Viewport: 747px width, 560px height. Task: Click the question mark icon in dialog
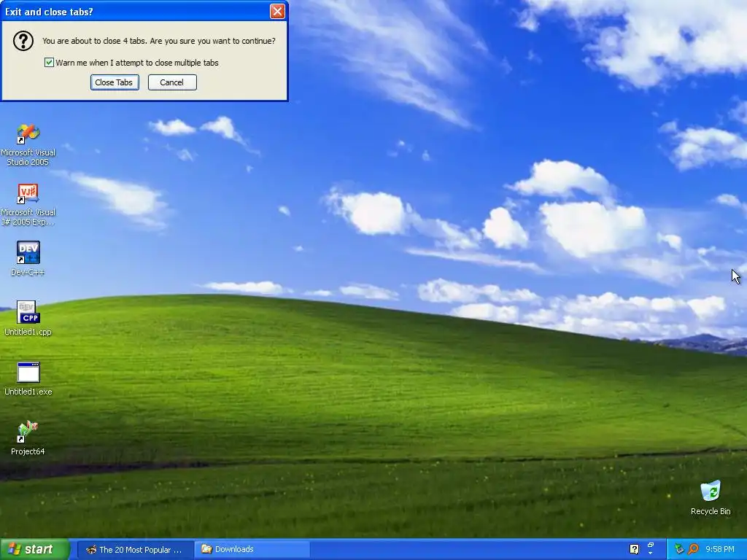point(23,41)
